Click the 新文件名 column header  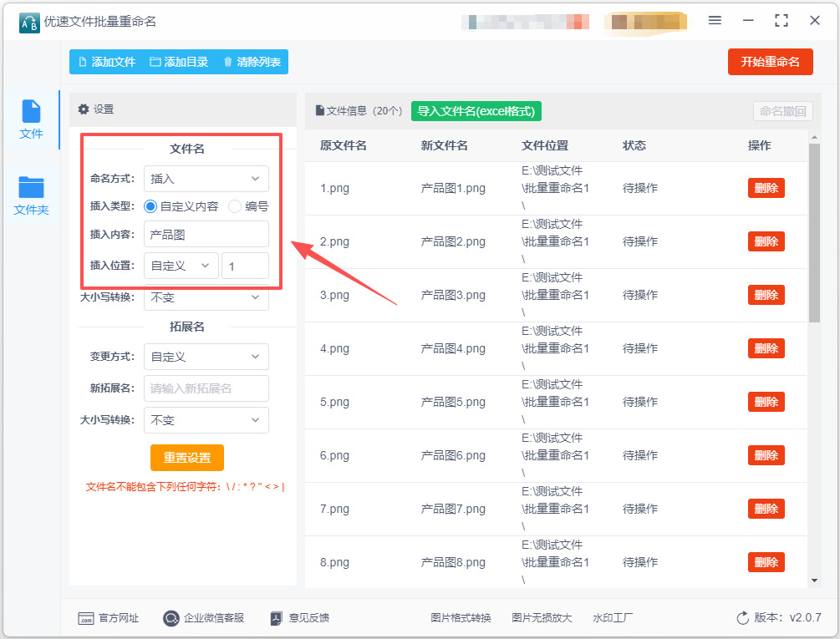(x=444, y=145)
